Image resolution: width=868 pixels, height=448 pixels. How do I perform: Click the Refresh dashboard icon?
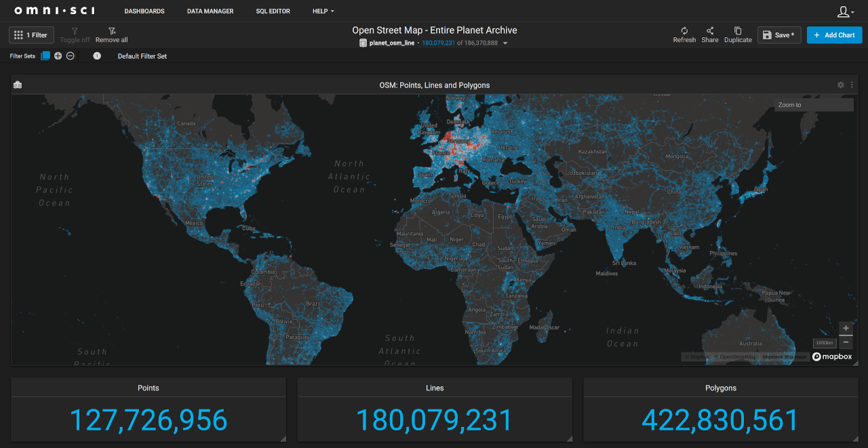coord(684,31)
